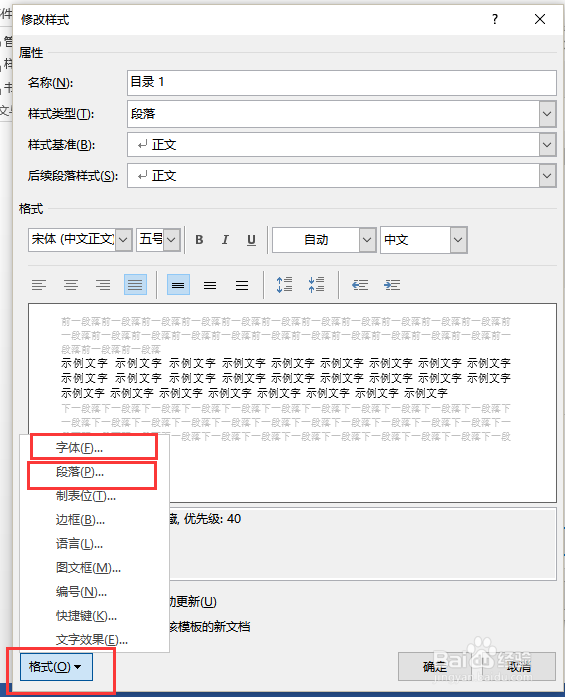Increase paragraph spacing icon
The width and height of the screenshot is (565, 697).
click(285, 284)
